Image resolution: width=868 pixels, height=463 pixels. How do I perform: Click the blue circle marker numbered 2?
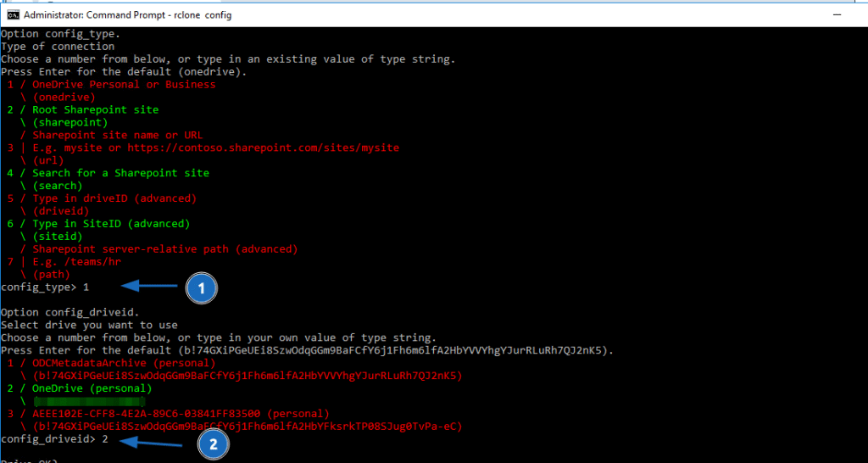coord(214,443)
